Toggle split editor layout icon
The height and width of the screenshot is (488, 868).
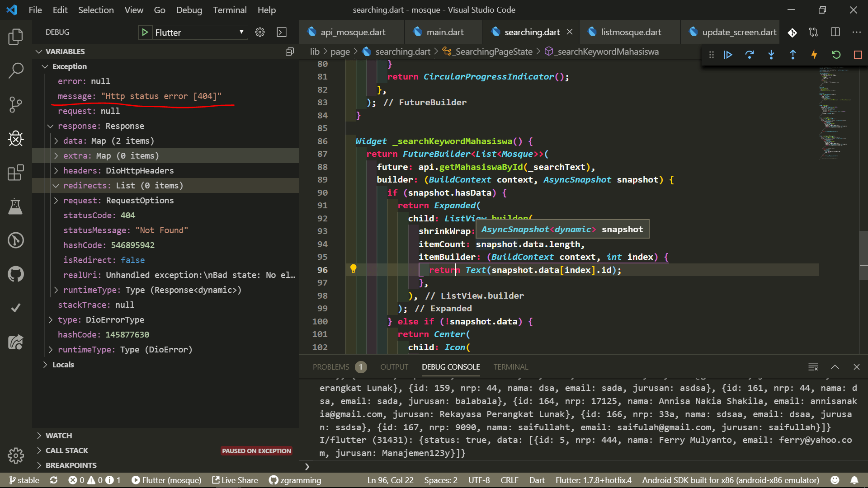tap(835, 32)
